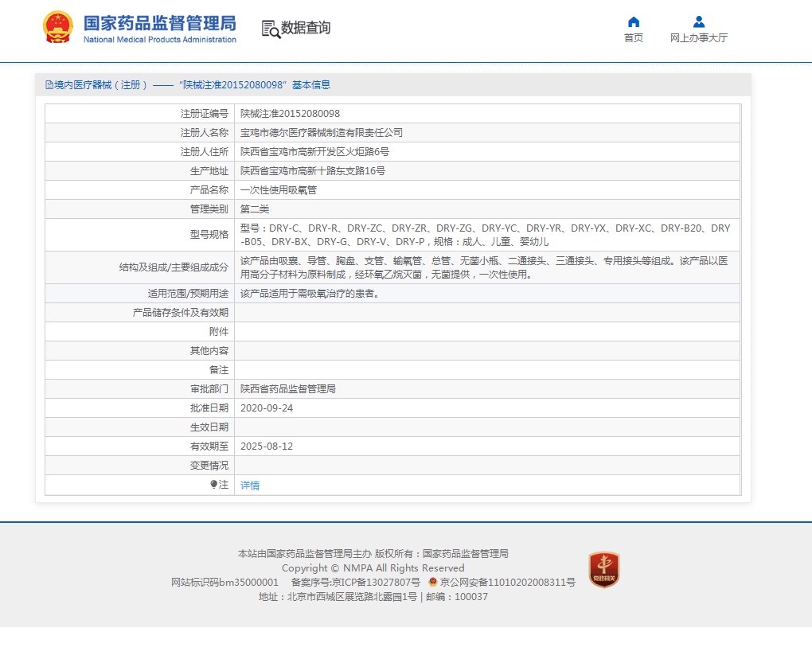
Task: Select approval date 2020-09-24
Action: click(x=267, y=408)
